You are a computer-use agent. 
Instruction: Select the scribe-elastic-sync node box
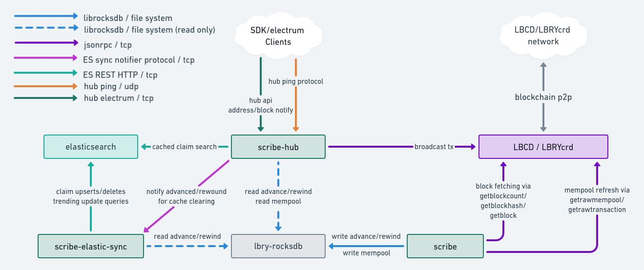(x=91, y=246)
